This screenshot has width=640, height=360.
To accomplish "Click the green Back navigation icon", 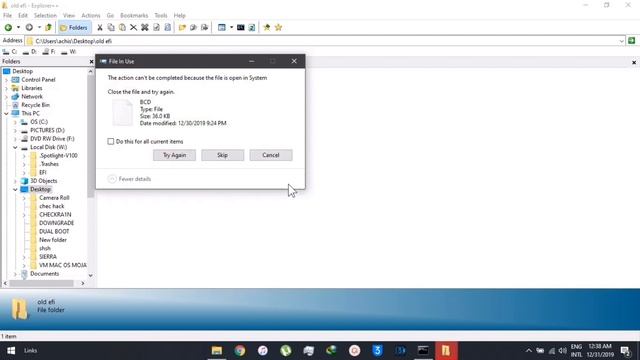I will pos(8,27).
